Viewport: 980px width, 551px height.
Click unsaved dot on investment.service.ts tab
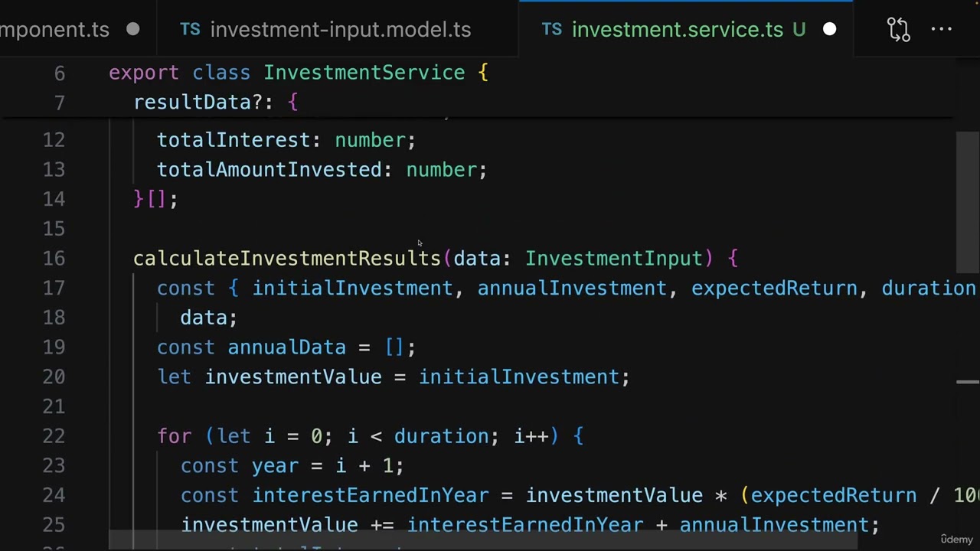[x=830, y=29]
